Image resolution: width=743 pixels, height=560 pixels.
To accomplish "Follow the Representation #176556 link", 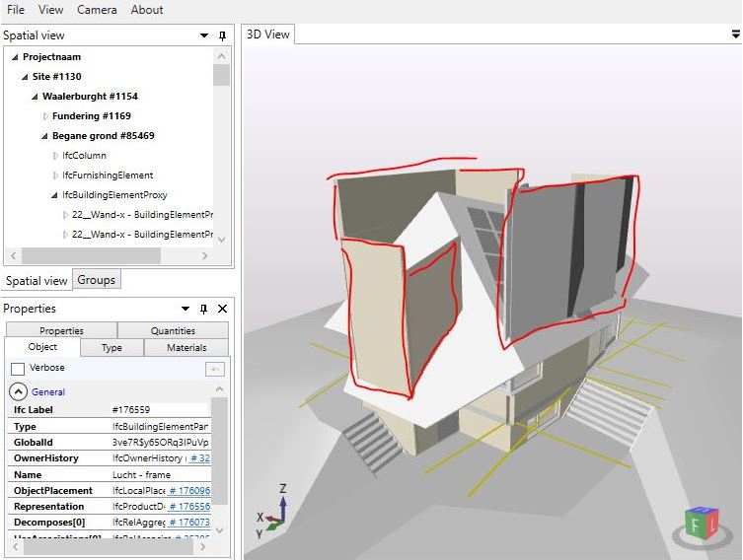I will pos(189,507).
